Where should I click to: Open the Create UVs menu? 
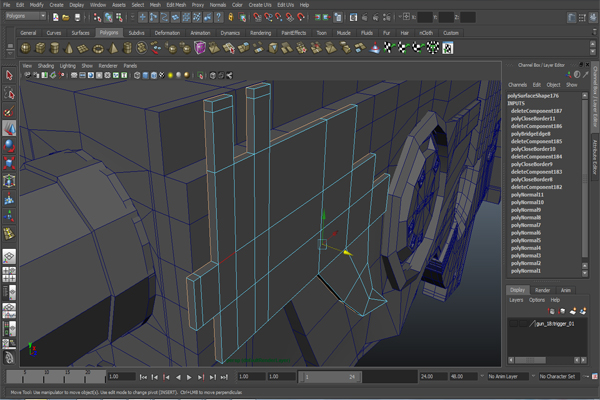pos(260,5)
